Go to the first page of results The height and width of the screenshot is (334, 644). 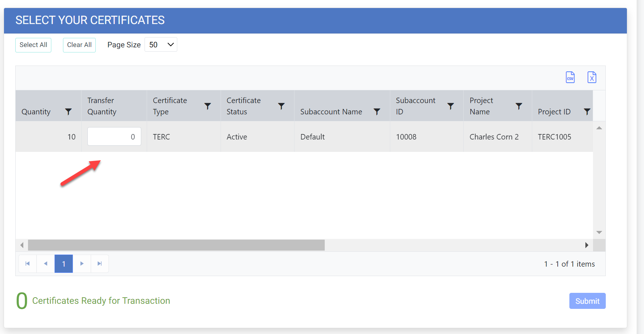tap(28, 264)
